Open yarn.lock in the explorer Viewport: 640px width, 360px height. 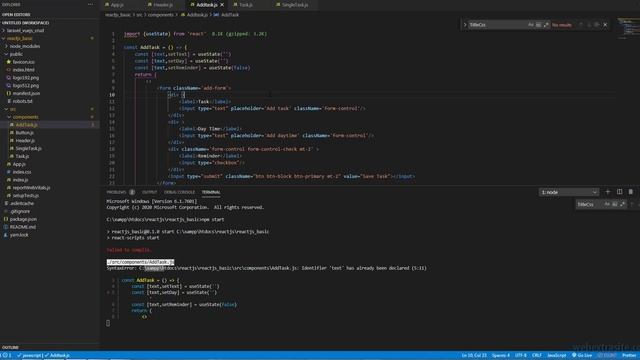tap(19, 235)
